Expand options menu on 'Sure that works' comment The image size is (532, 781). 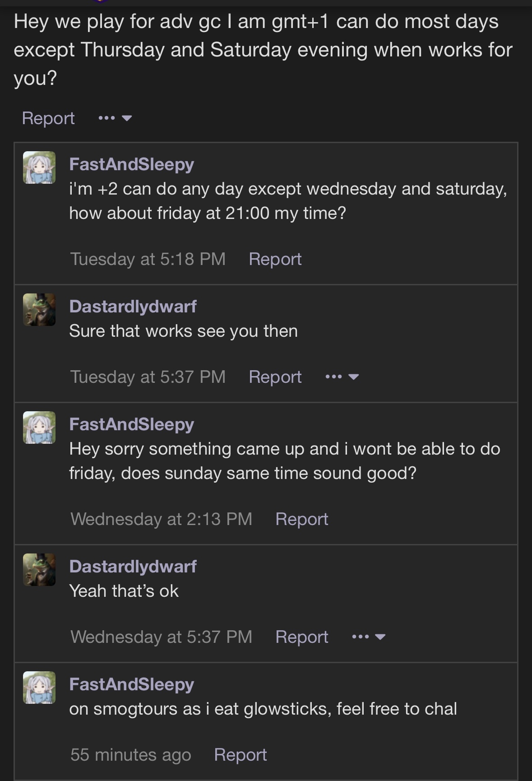coord(342,377)
